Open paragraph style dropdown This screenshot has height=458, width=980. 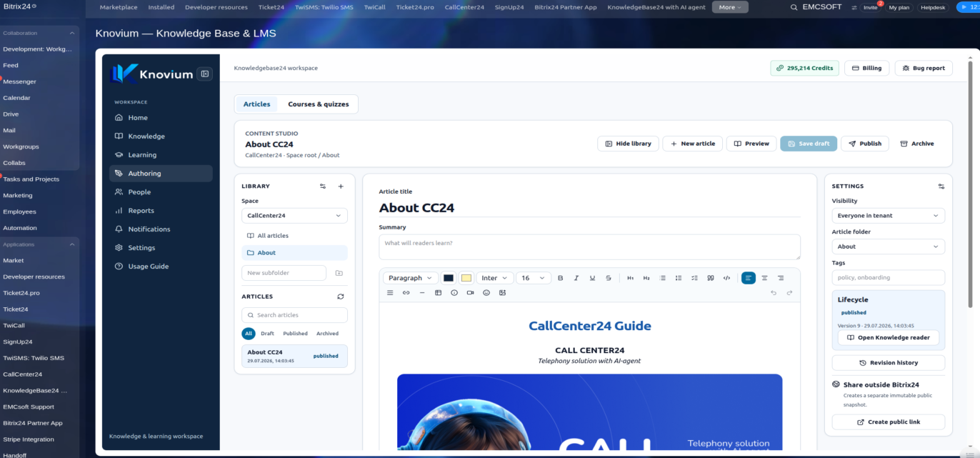coord(411,278)
